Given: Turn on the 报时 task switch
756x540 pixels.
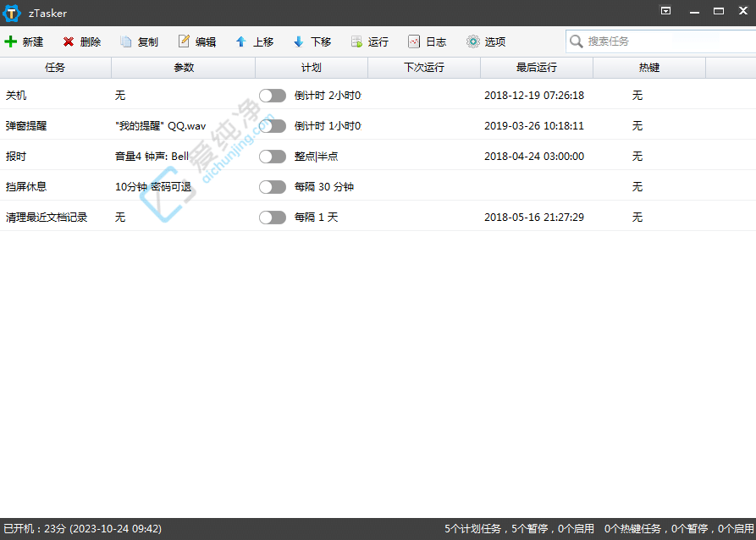Looking at the screenshot, I should pos(273,157).
